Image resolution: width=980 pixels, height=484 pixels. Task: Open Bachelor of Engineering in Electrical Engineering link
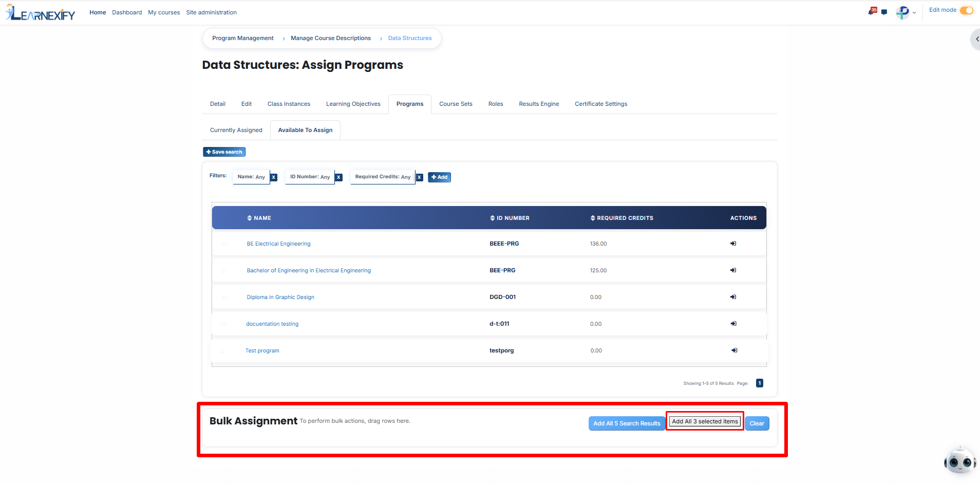[x=309, y=270]
